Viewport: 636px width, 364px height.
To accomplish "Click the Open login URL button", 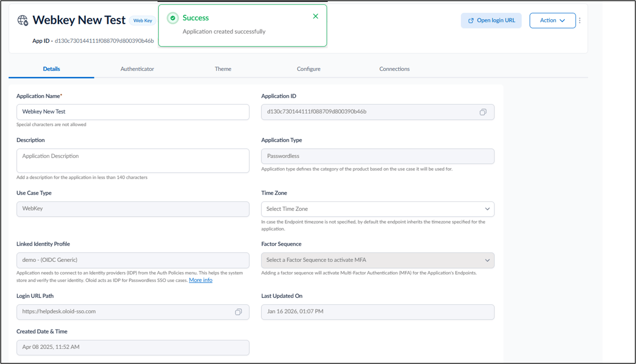I will pos(491,21).
